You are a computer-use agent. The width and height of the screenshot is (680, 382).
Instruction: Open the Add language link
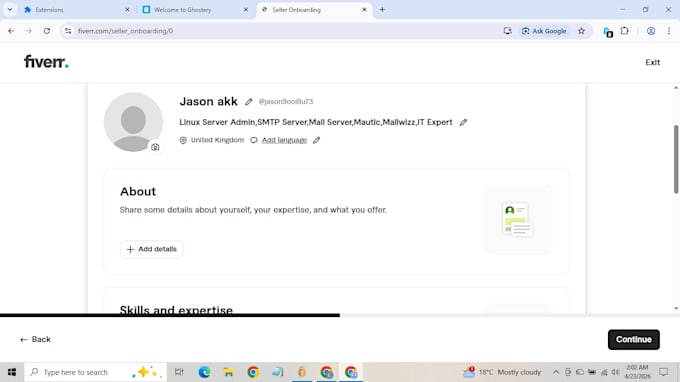pyautogui.click(x=284, y=140)
